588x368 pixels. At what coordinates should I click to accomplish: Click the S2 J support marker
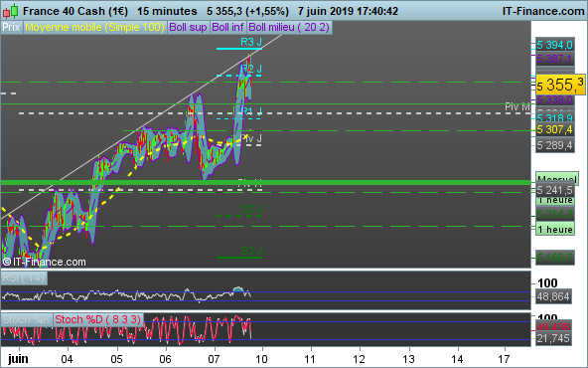click(x=251, y=209)
